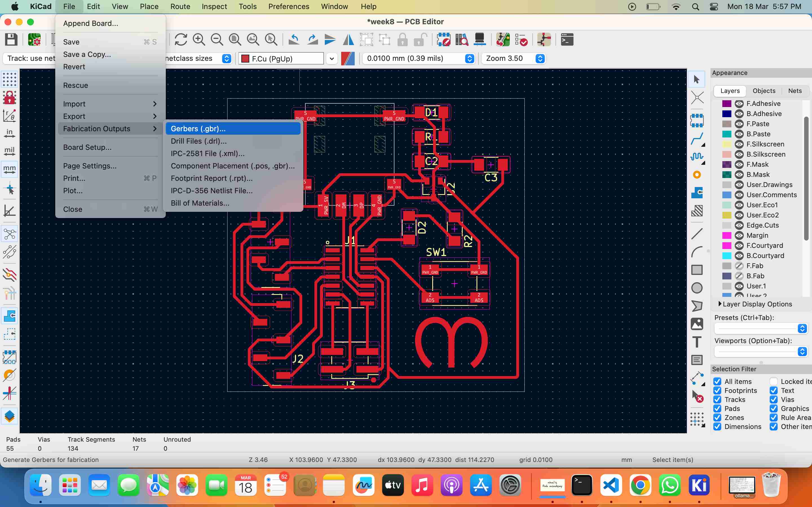Viewport: 812px width, 507px height.
Task: Click the Gerbers (.gbr) menu item
Action: coord(198,128)
